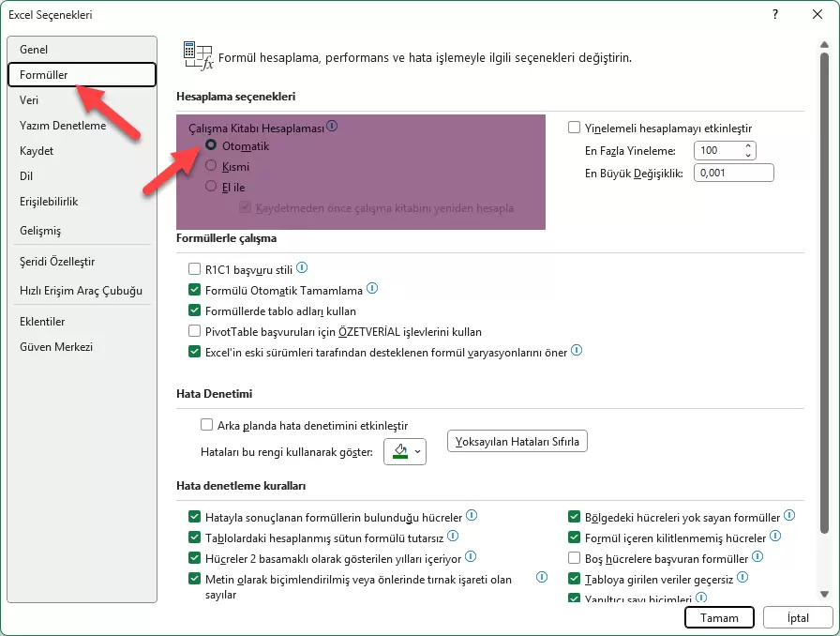Viewport: 840px width, 636px height.
Task: Uncheck Hücreler 2 basamaklı yılları içeriyor
Action: (x=194, y=558)
